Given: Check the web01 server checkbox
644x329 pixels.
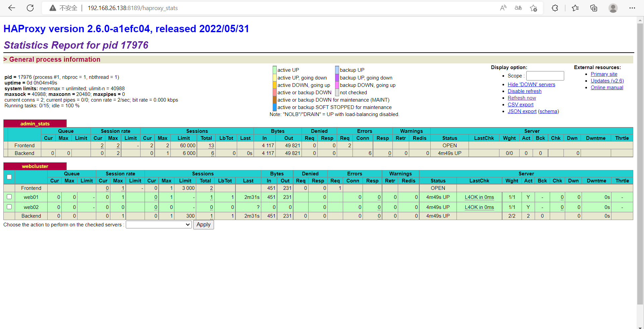Looking at the screenshot, I should pyautogui.click(x=9, y=197).
